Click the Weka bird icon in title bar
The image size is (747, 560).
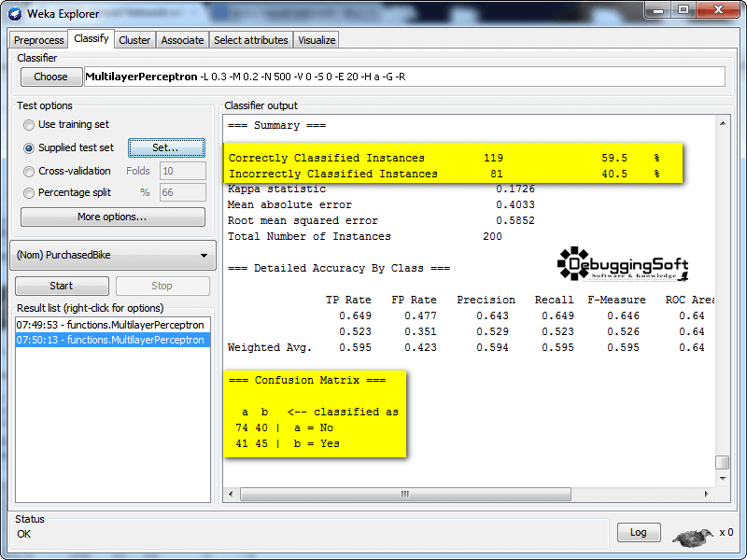tap(15, 14)
